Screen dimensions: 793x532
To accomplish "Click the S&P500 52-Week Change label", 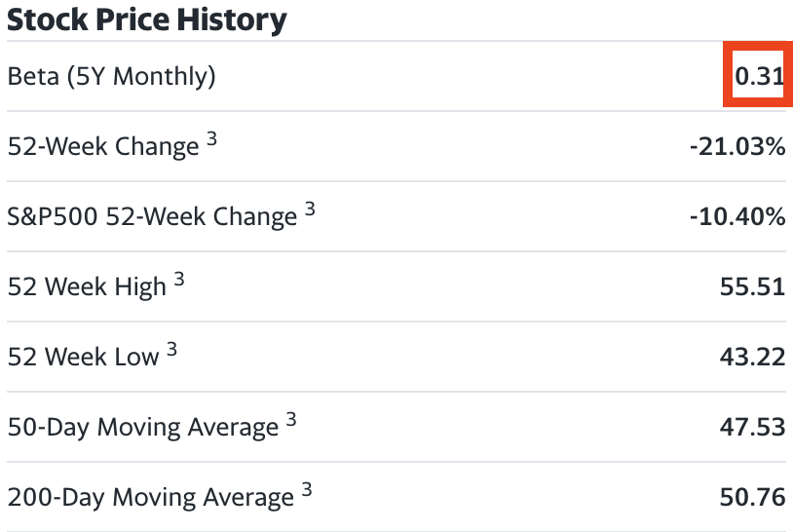I will pos(152,216).
